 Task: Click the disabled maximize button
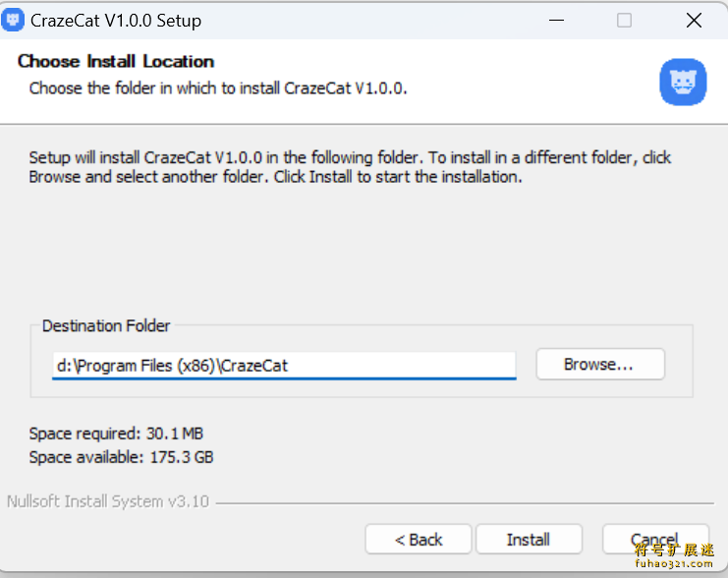tap(624, 21)
